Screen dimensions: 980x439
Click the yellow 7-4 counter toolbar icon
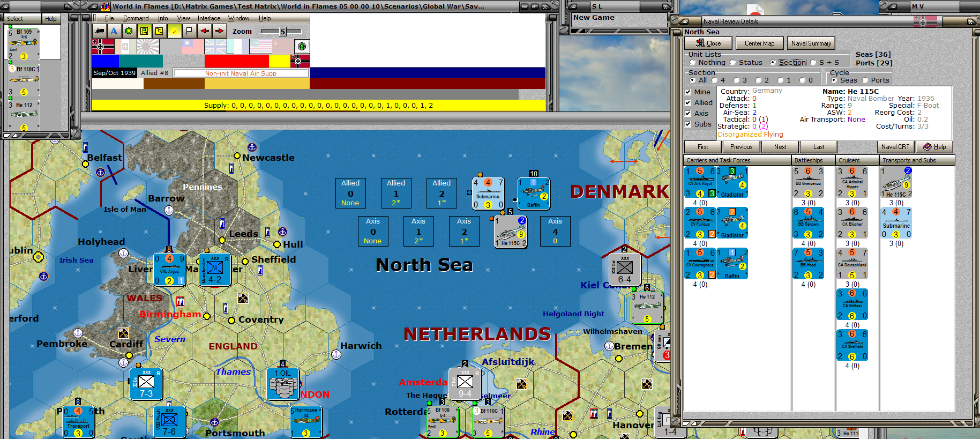[159, 31]
